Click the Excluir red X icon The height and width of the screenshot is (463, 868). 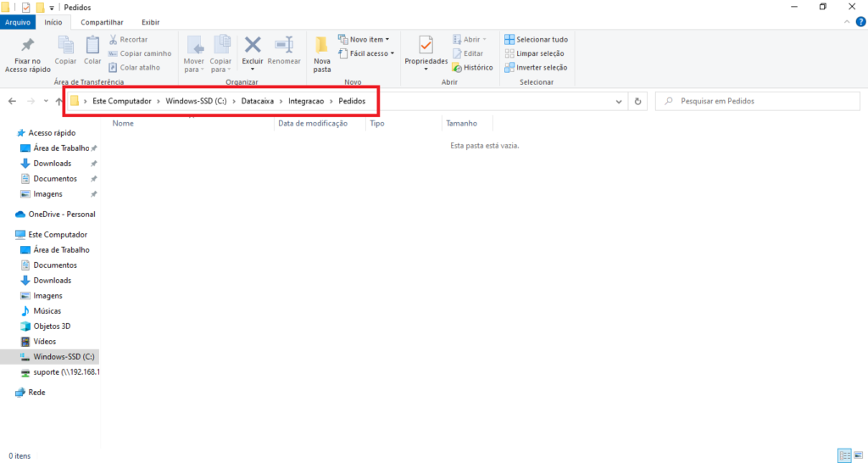253,45
